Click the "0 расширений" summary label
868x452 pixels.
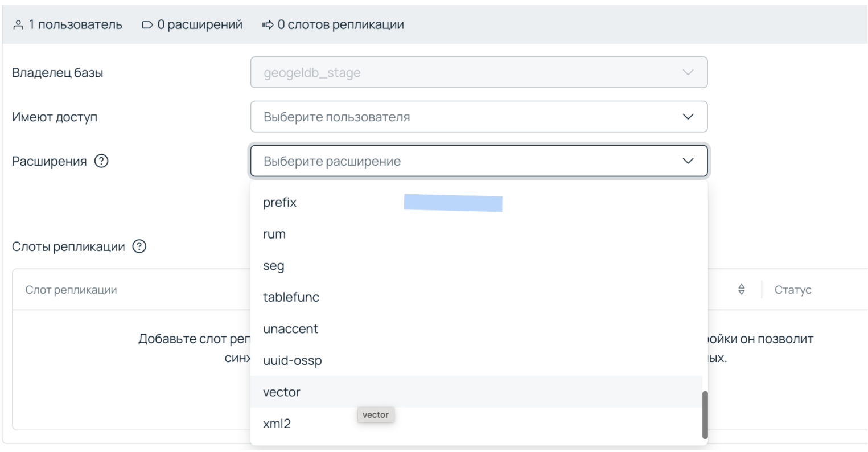pos(200,25)
